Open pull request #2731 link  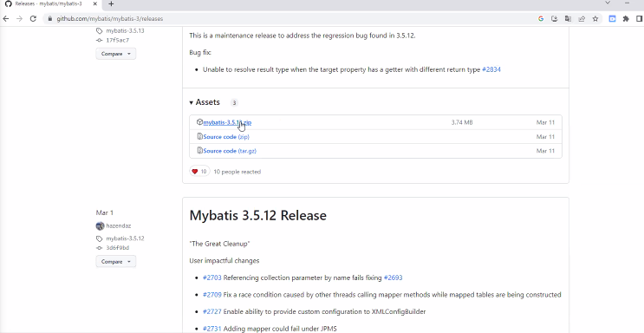pyautogui.click(x=212, y=329)
